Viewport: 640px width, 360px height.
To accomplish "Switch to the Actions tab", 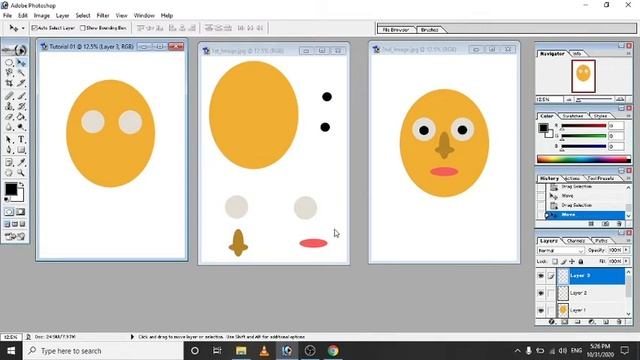I will click(573, 178).
